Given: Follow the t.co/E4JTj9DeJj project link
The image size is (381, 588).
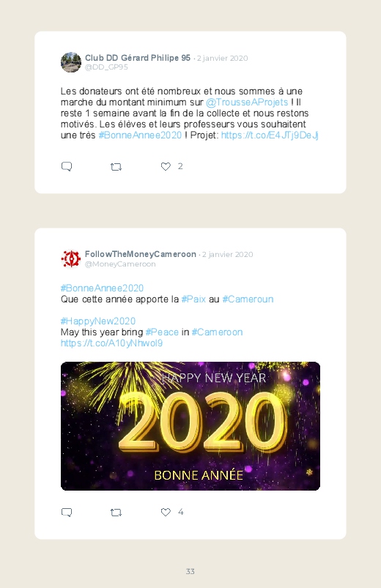Looking at the screenshot, I should pos(270,135).
